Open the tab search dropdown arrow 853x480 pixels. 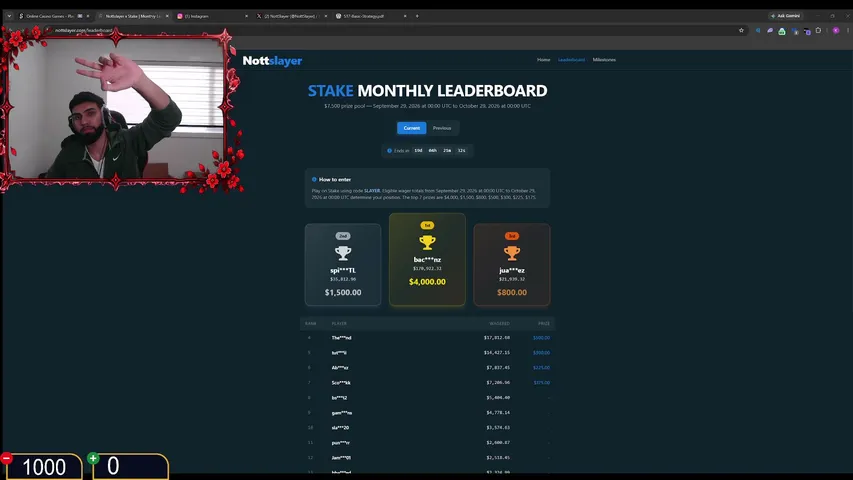pos(9,16)
